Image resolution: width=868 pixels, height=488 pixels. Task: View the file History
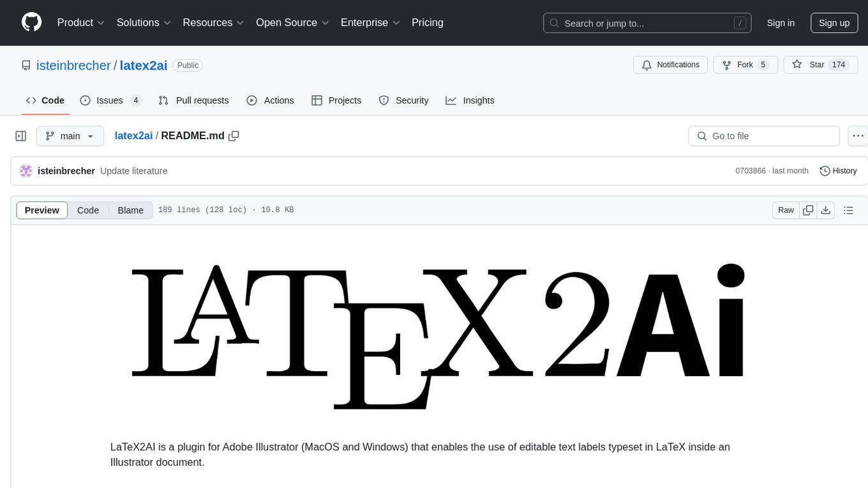click(838, 171)
